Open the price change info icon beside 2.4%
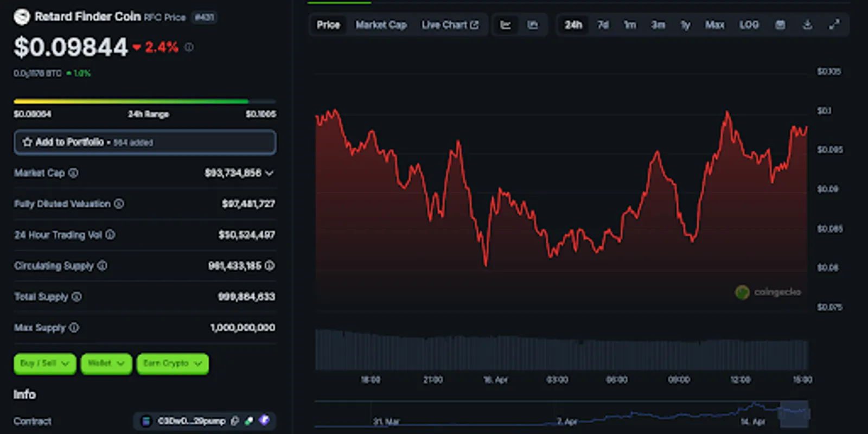This screenshot has height=434, width=868. point(189,47)
